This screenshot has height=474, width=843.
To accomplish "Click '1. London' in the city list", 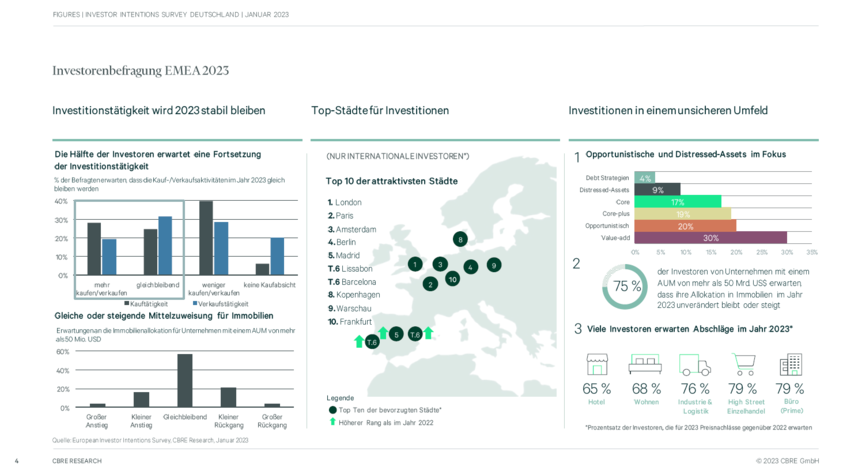I will [345, 203].
